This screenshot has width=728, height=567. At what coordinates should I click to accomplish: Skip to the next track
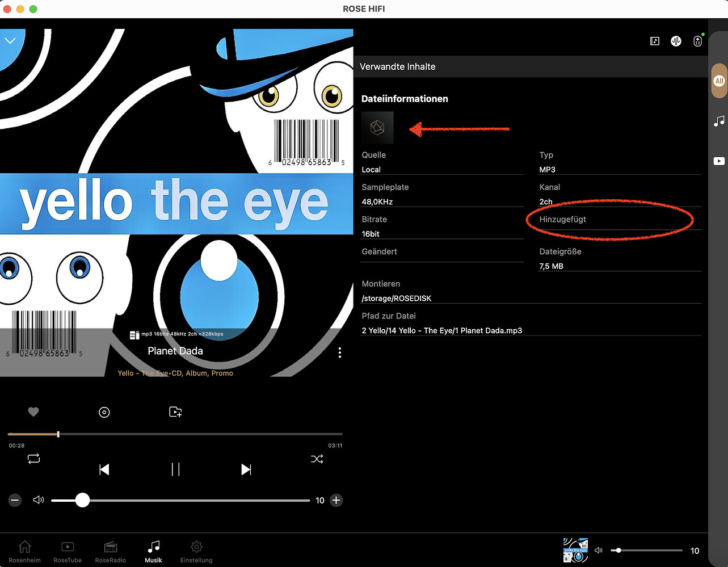click(246, 469)
